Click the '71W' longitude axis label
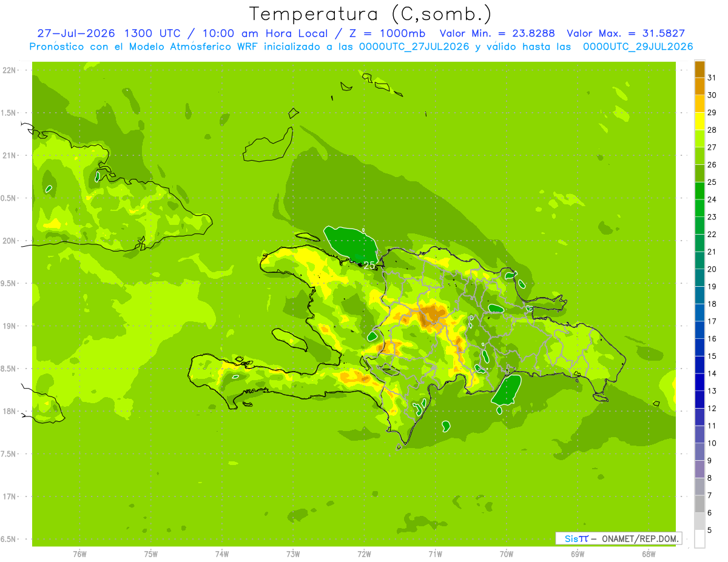 click(435, 554)
